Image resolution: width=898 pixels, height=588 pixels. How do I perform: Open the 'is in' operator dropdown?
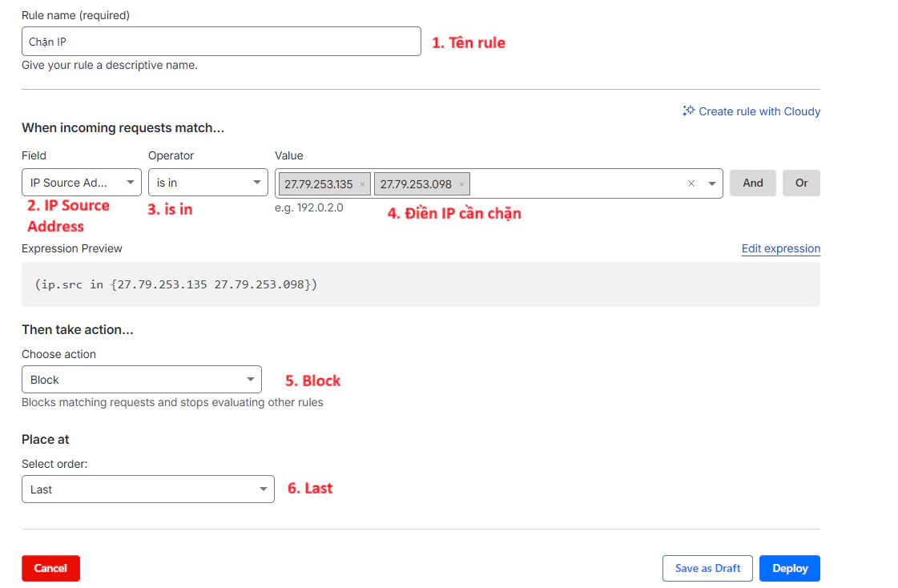click(x=208, y=183)
